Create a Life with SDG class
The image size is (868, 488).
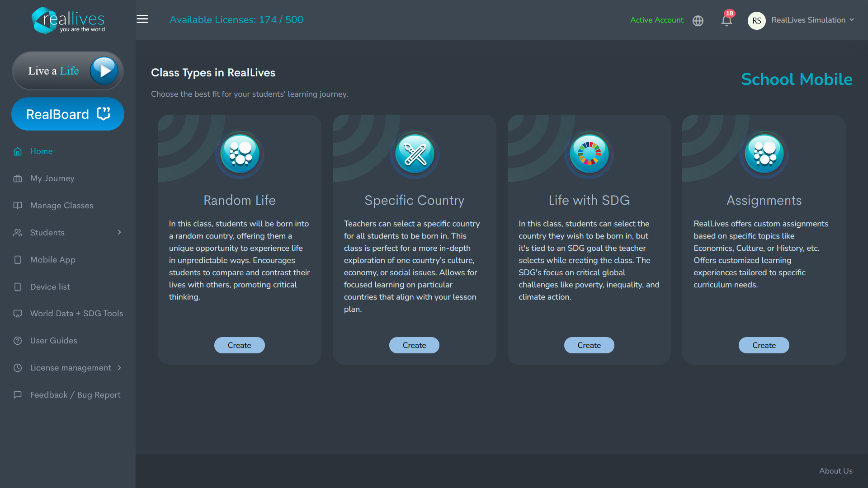click(589, 345)
